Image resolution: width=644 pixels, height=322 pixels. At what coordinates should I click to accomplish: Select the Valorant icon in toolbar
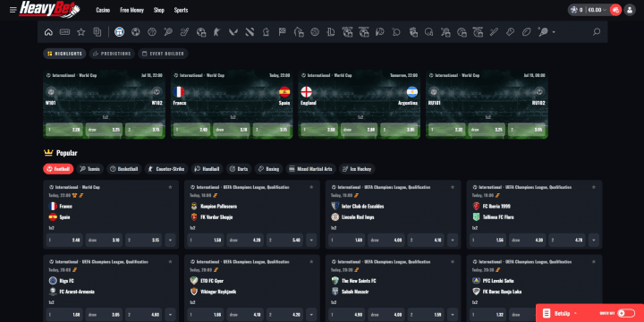233,32
